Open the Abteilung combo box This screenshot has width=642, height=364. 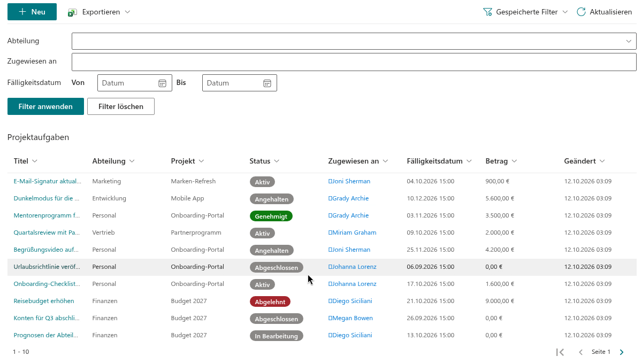354,41
